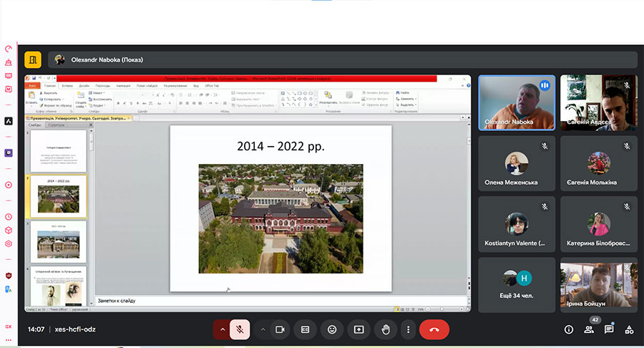
Task: Toggle closed captions on
Action: point(305,329)
